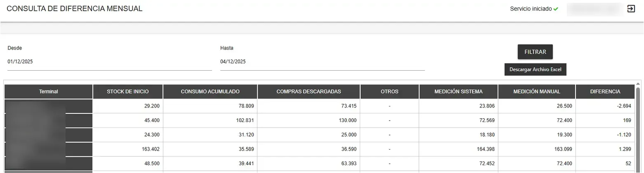This screenshot has width=644, height=173.
Task: Click the green service-started checkmark
Action: pyautogui.click(x=556, y=9)
